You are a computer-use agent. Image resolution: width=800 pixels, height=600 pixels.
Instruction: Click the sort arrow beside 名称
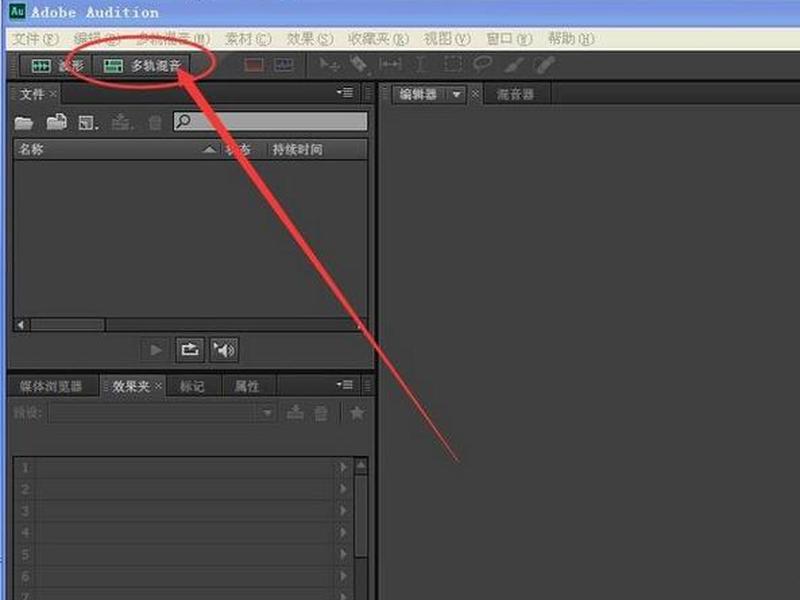[x=209, y=149]
